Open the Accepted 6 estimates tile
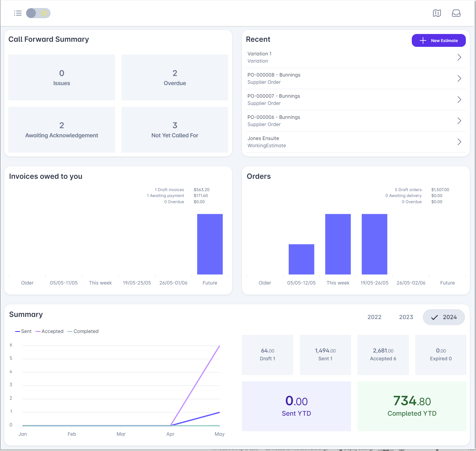Viewport: 476px width, 451px height. [383, 355]
